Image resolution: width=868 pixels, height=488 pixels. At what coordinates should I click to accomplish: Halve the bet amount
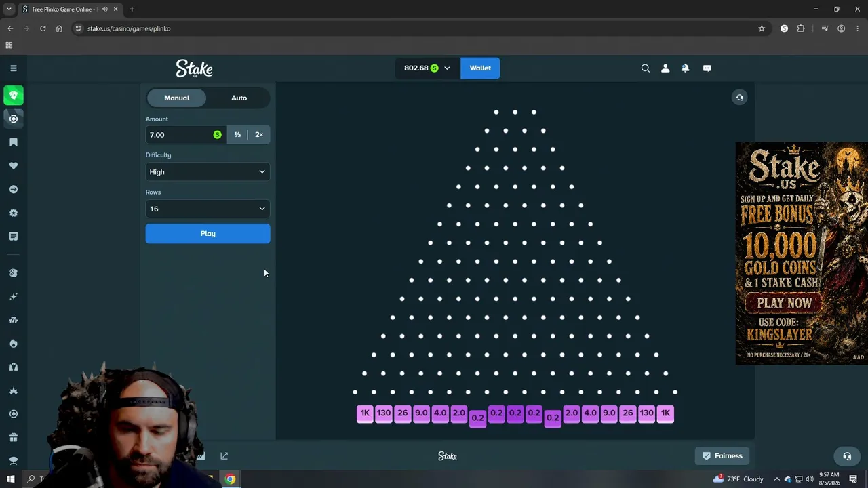(237, 135)
